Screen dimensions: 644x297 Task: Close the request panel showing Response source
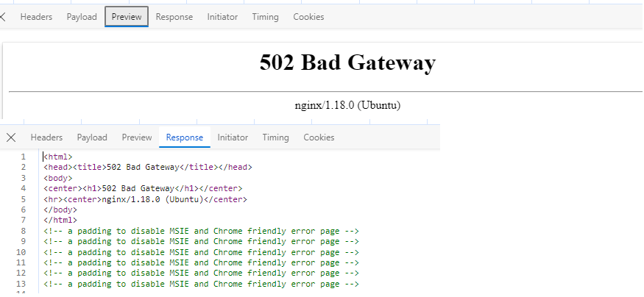(x=11, y=137)
